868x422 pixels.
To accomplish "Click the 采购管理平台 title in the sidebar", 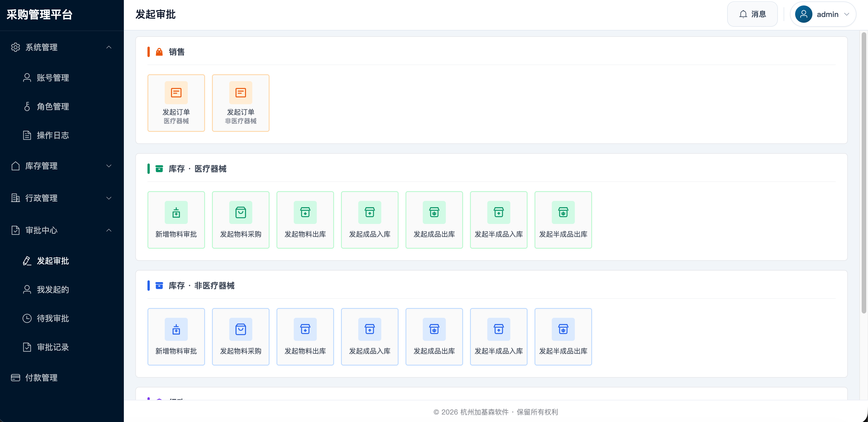I will click(40, 14).
